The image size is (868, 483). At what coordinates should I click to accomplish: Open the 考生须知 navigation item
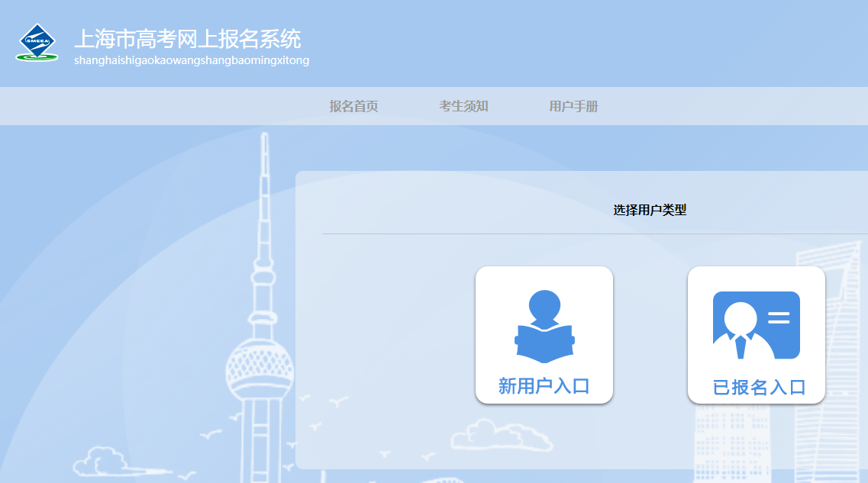pos(463,107)
